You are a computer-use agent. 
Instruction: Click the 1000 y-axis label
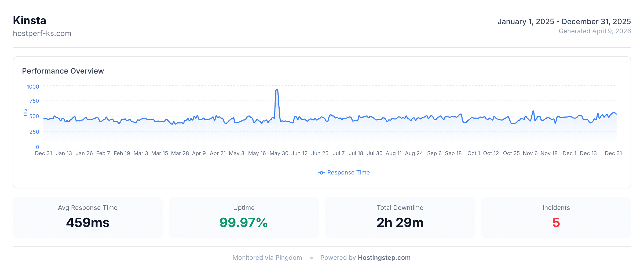(x=33, y=87)
